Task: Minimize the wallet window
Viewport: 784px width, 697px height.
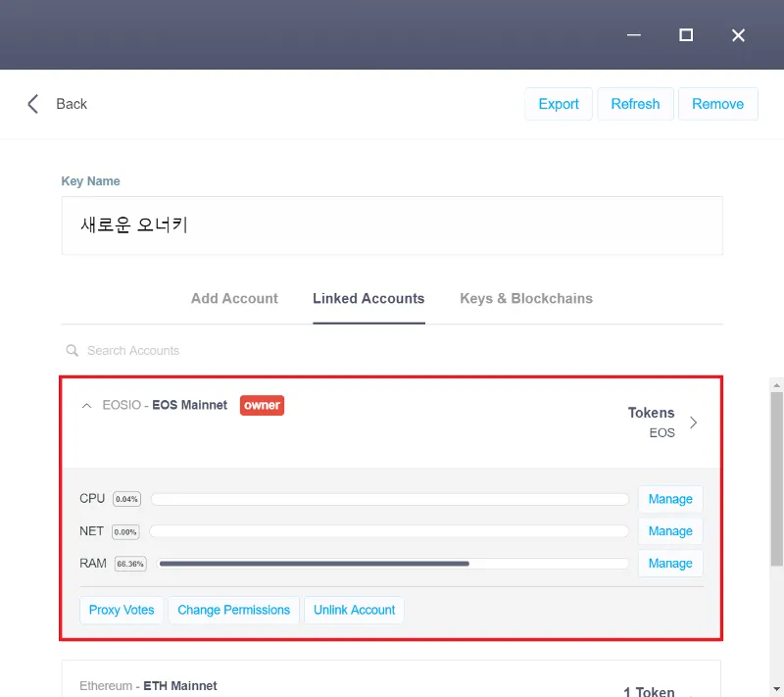Action: (633, 35)
